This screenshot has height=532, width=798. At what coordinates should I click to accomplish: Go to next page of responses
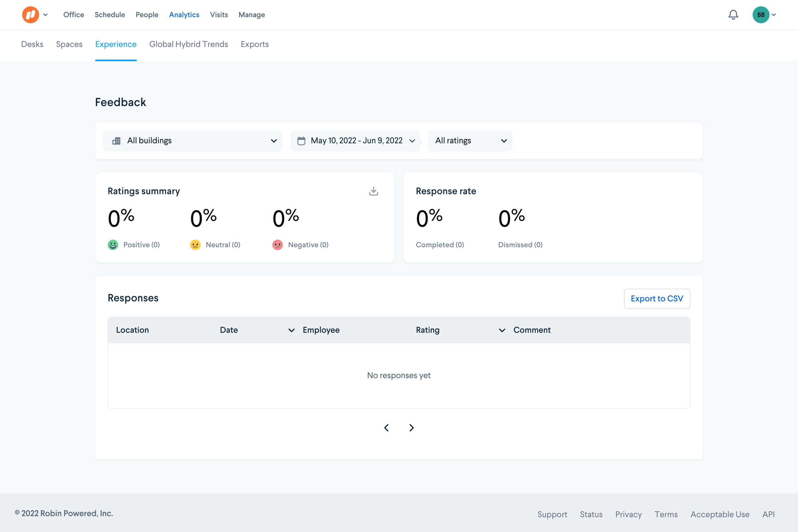[412, 428]
